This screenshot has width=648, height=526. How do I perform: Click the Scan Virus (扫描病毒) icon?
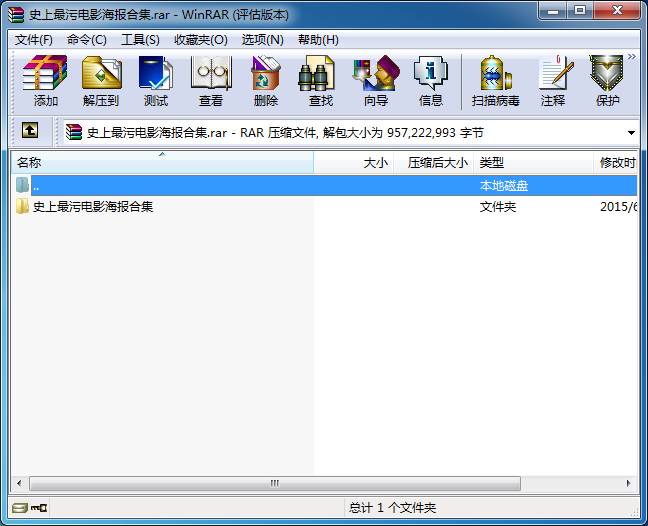pyautogui.click(x=496, y=81)
